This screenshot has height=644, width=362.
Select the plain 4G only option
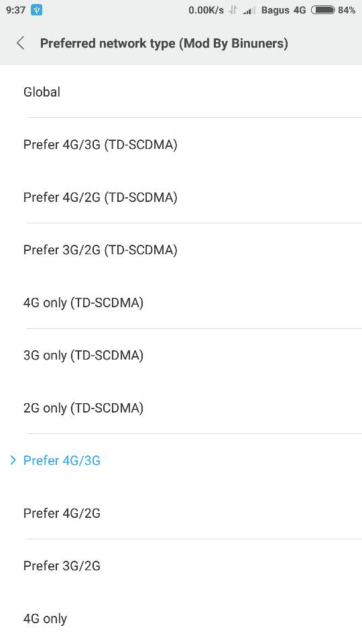click(181, 618)
